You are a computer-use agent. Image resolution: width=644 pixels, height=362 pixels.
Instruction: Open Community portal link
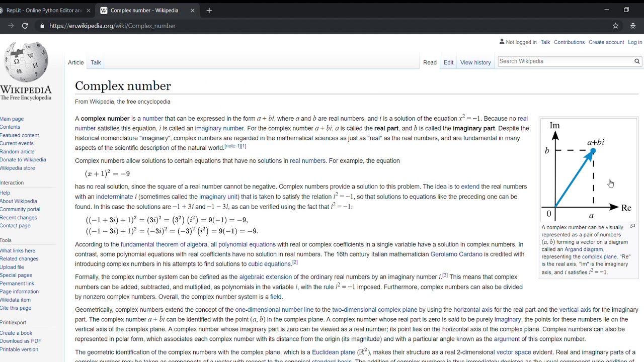[x=20, y=209]
